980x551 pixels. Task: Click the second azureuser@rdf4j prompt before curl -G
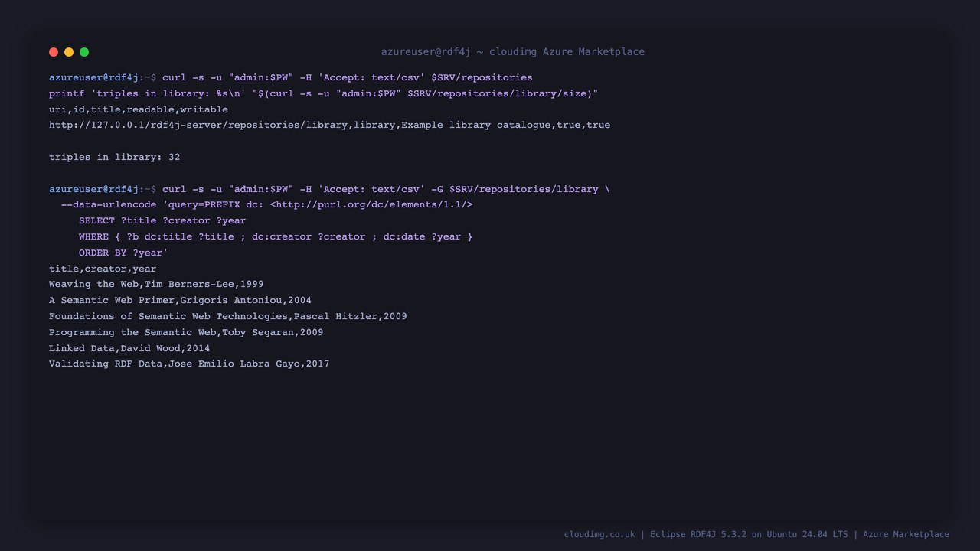[x=94, y=189]
